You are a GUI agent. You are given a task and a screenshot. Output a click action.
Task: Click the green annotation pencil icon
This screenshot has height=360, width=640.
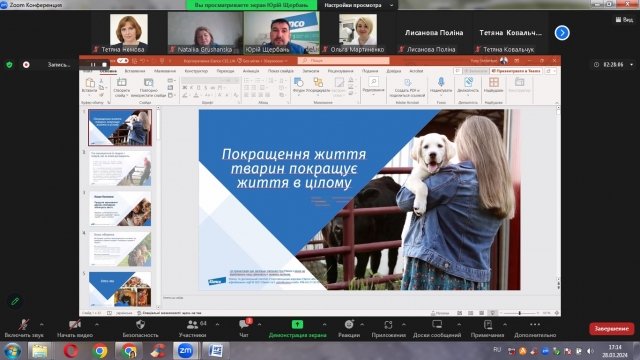click(15, 301)
